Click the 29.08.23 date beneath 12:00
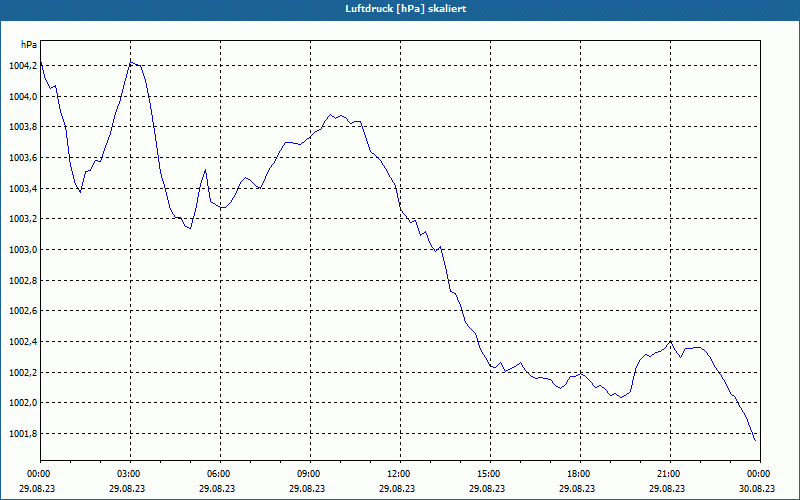800x500 pixels. [x=397, y=488]
